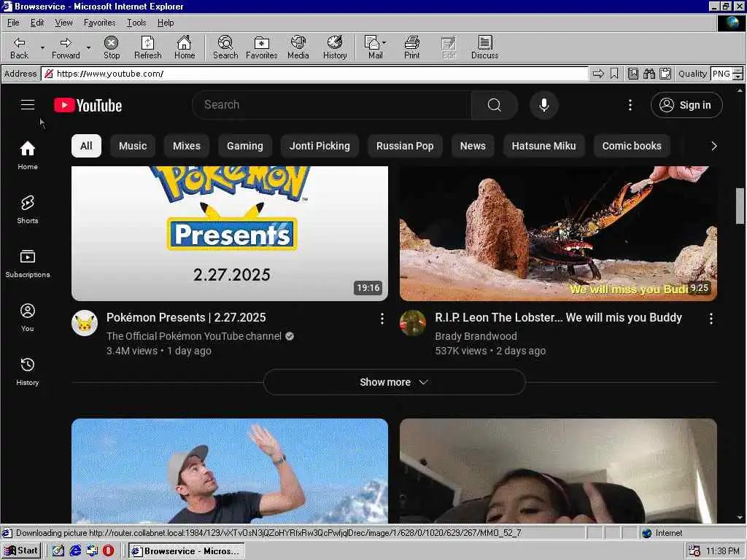Open Forward button history dropdown arrow
Image resolution: width=747 pixels, height=560 pixels.
[x=88, y=47]
